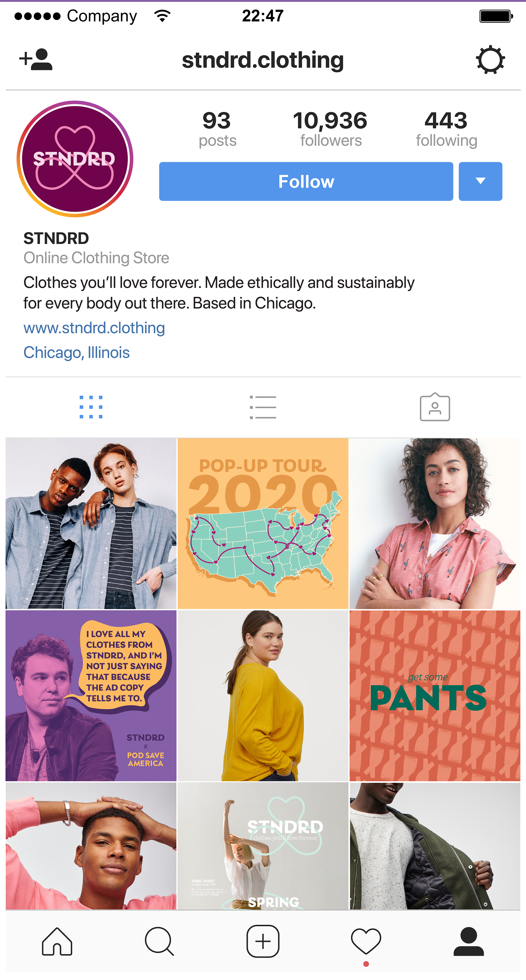View the 443 following list
Image resolution: width=526 pixels, height=980 pixels.
point(446,128)
